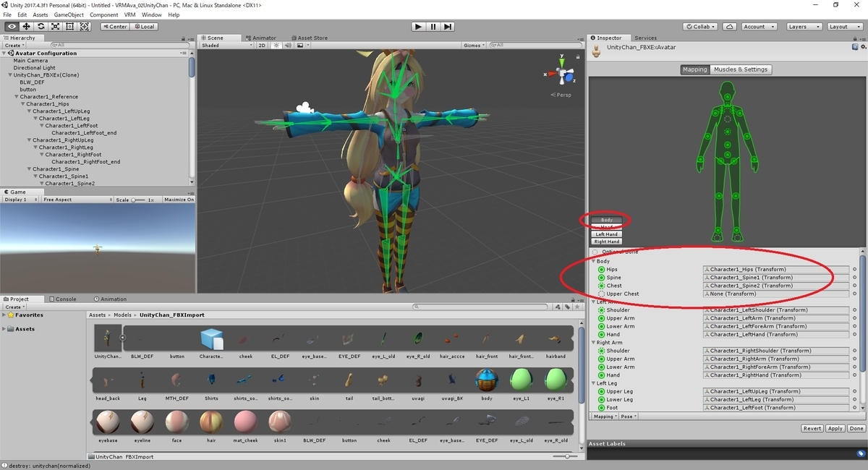Screen dimensions: 868x470
Task: Collapse the Character1_Hips tree node
Action: [x=23, y=104]
